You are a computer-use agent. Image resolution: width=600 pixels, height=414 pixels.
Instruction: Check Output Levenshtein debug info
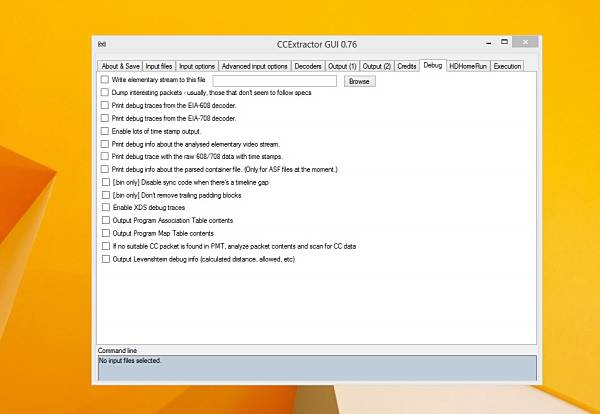106,259
